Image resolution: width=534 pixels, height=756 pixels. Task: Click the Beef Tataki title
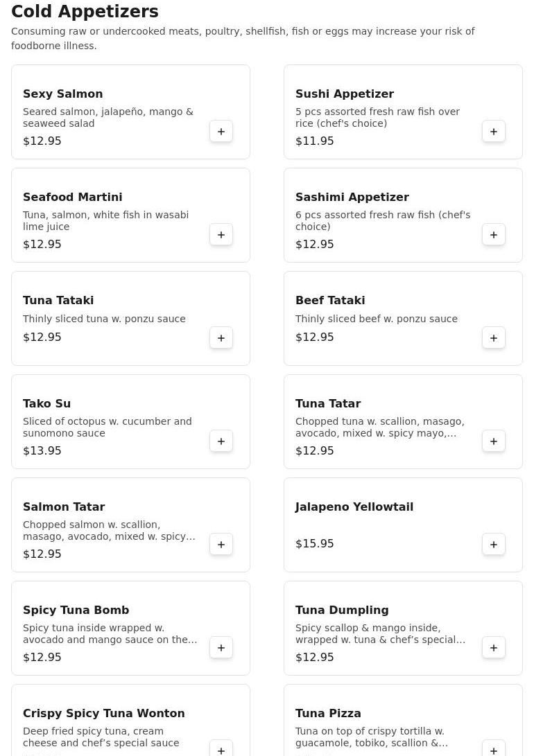(x=330, y=300)
